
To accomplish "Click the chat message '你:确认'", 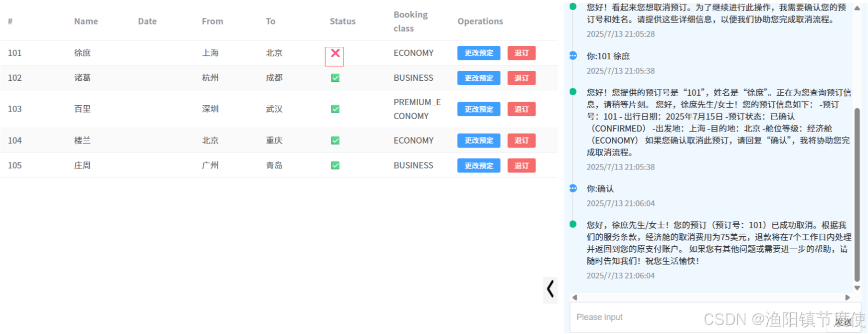I will click(600, 188).
